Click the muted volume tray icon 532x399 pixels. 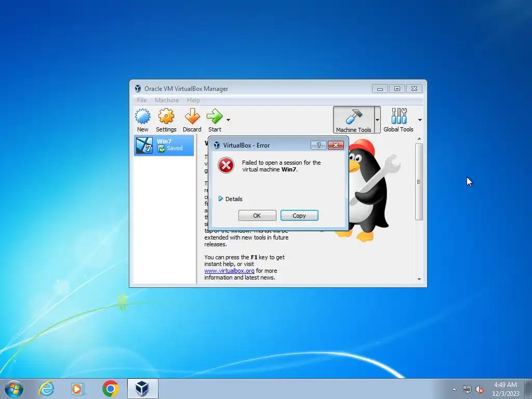pyautogui.click(x=480, y=390)
